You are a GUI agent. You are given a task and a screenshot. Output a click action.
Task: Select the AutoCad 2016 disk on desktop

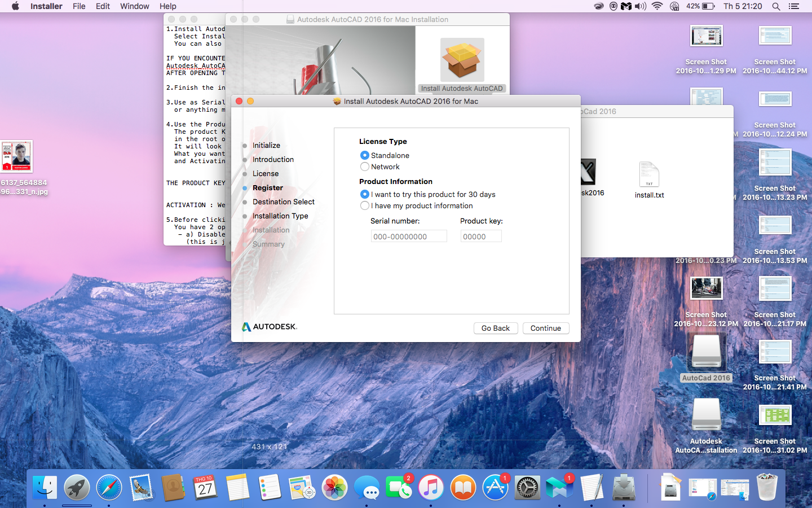(706, 353)
